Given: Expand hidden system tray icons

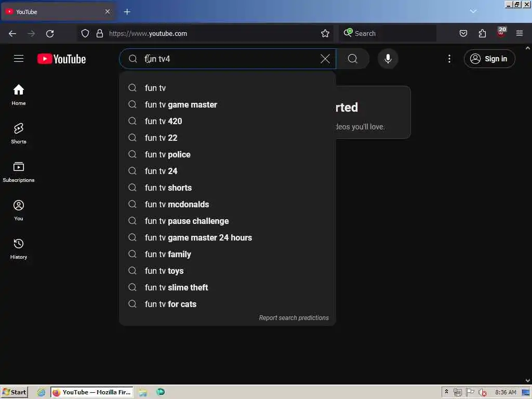Looking at the screenshot, I should (446, 392).
